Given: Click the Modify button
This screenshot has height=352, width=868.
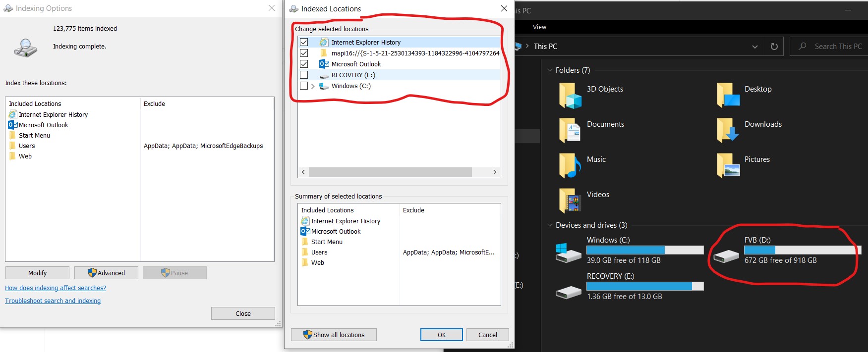Looking at the screenshot, I should pos(37,273).
